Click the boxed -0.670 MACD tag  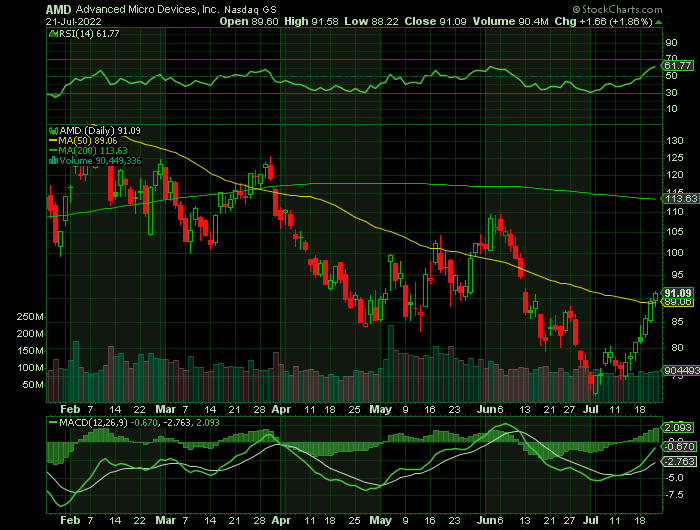(x=679, y=447)
